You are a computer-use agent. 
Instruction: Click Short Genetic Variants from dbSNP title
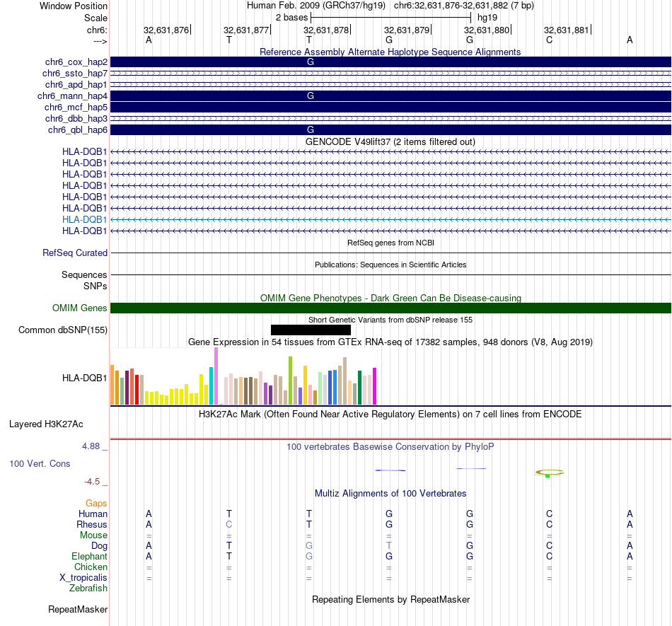pos(390,320)
